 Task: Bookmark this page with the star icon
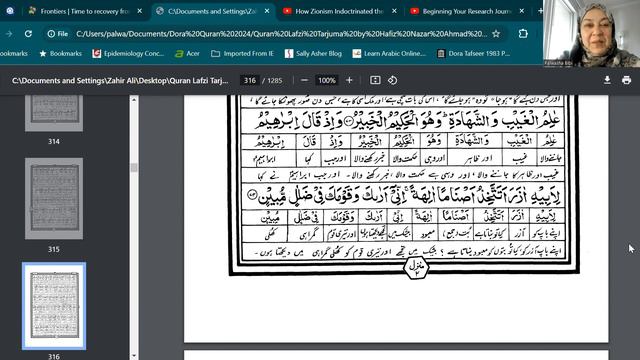(496, 34)
